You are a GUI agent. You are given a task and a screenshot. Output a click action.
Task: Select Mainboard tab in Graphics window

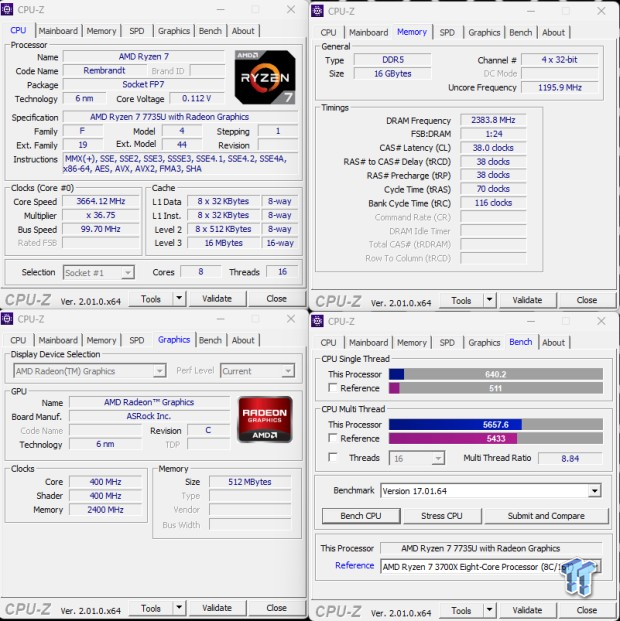pos(58,340)
